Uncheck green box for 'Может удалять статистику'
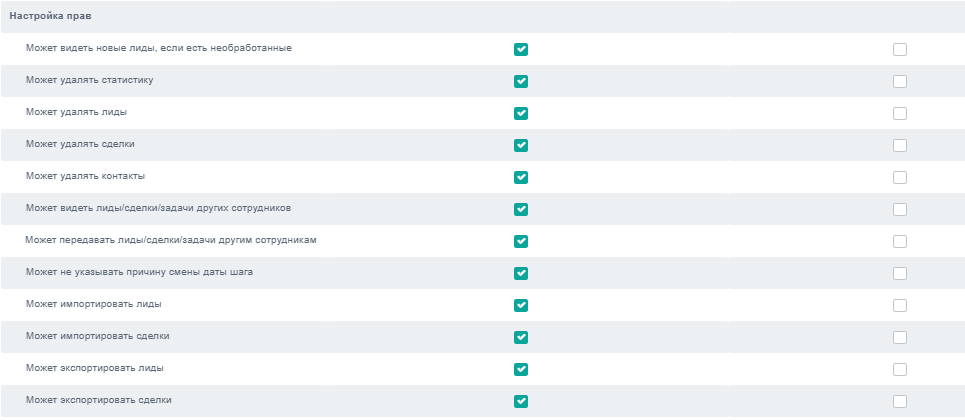The height and width of the screenshot is (420, 965). pyautogui.click(x=521, y=81)
